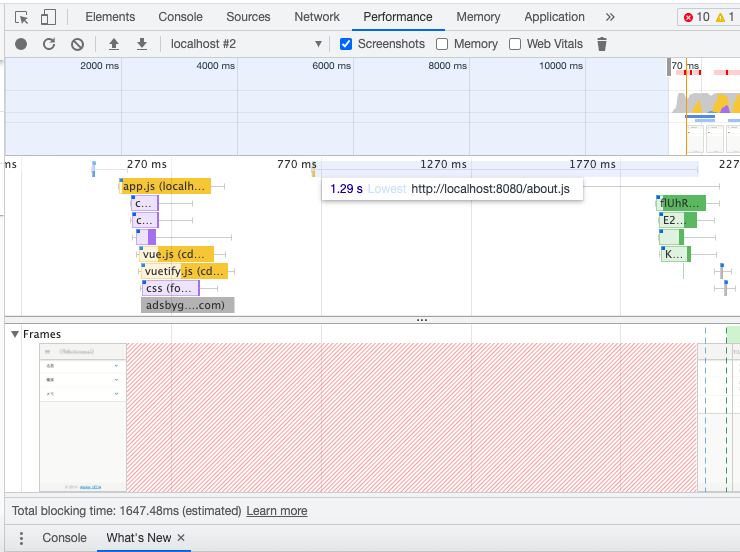Screen dimensions: 740x552
Task: Open the localhost #2 profile dropdown
Action: coord(246,44)
